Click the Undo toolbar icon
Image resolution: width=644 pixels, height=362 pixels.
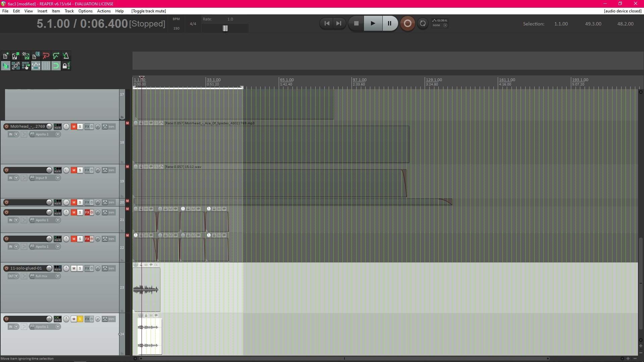pyautogui.click(x=46, y=56)
